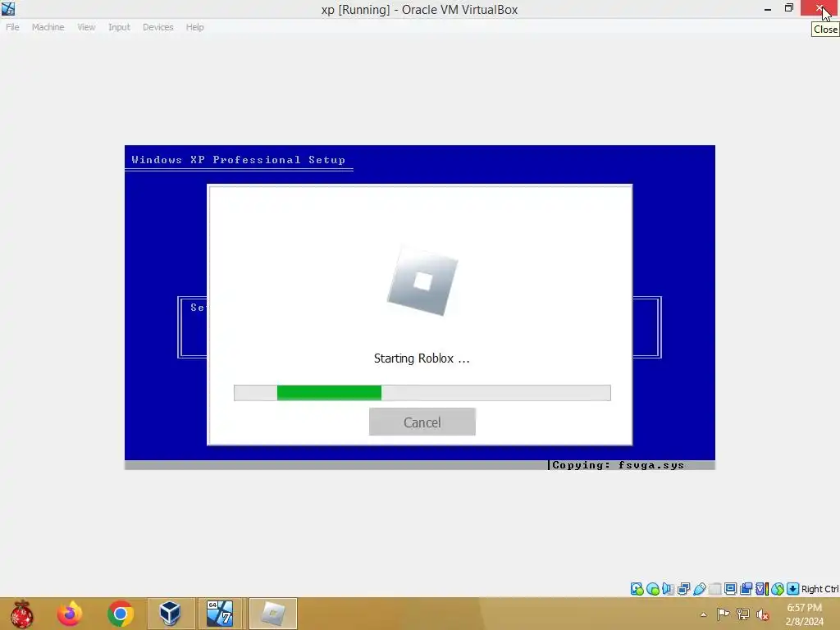840x630 pixels.
Task: Click the 'Windows XP Professional Setup' heading
Action: click(x=239, y=160)
